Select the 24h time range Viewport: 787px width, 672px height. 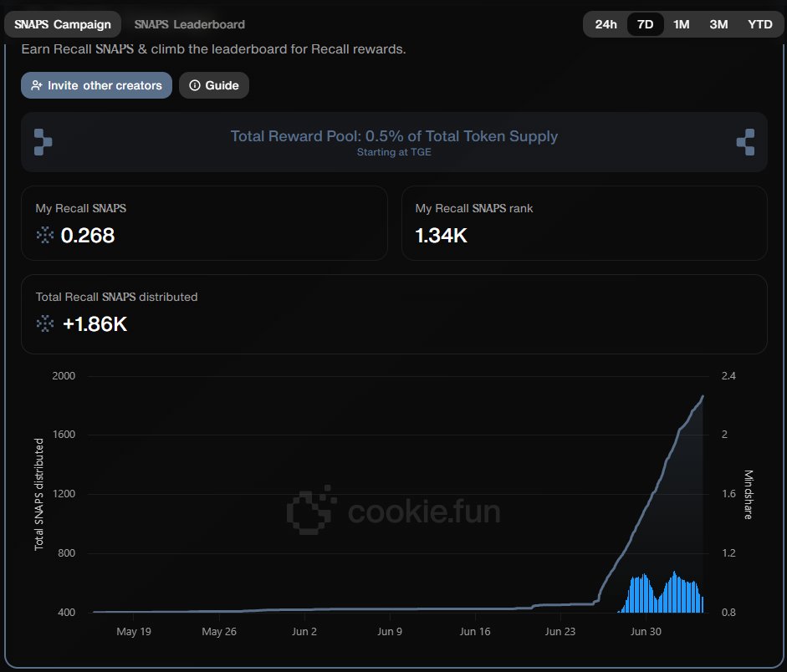[x=606, y=24]
